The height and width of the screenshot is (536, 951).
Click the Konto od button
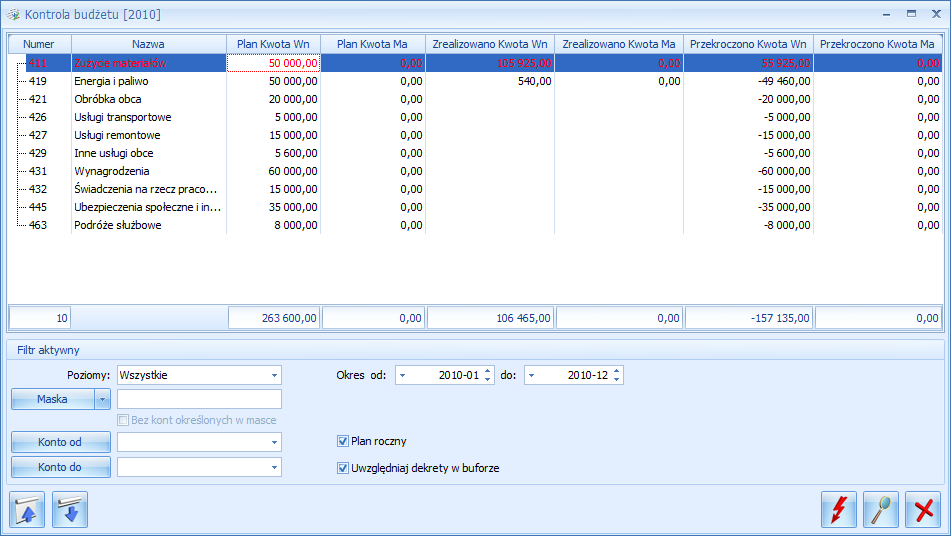tap(61, 442)
